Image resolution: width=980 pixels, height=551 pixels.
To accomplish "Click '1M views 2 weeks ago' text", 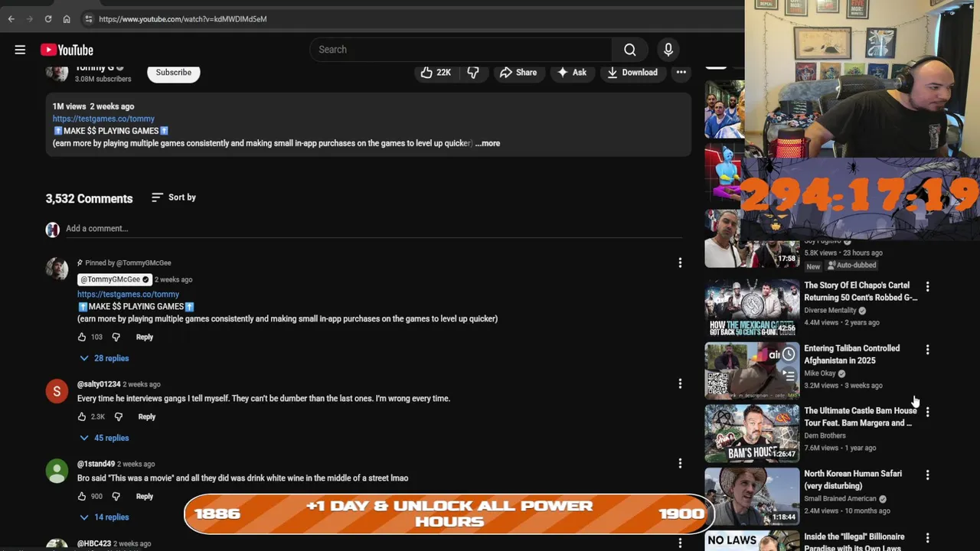I will pyautogui.click(x=93, y=106).
